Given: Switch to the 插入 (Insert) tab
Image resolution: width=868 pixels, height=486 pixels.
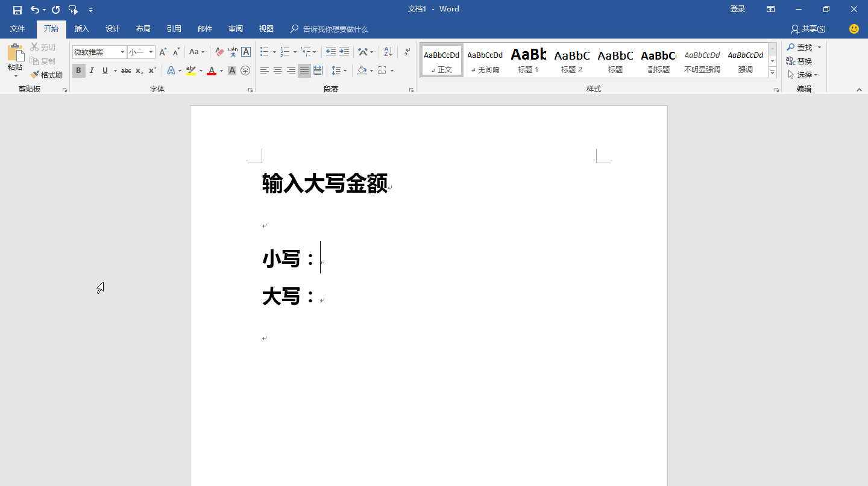Looking at the screenshot, I should (x=81, y=29).
